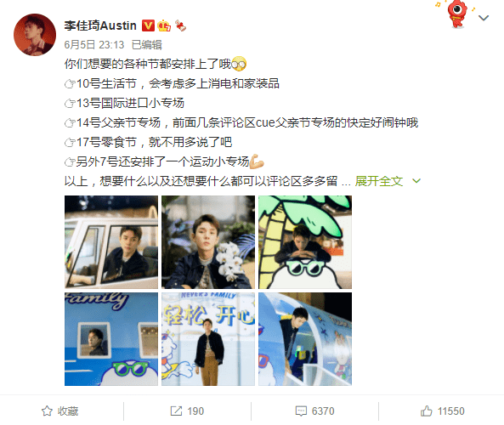This screenshot has width=504, height=425.
Task: Open the photo with white orchid flowers
Action: coord(208,242)
